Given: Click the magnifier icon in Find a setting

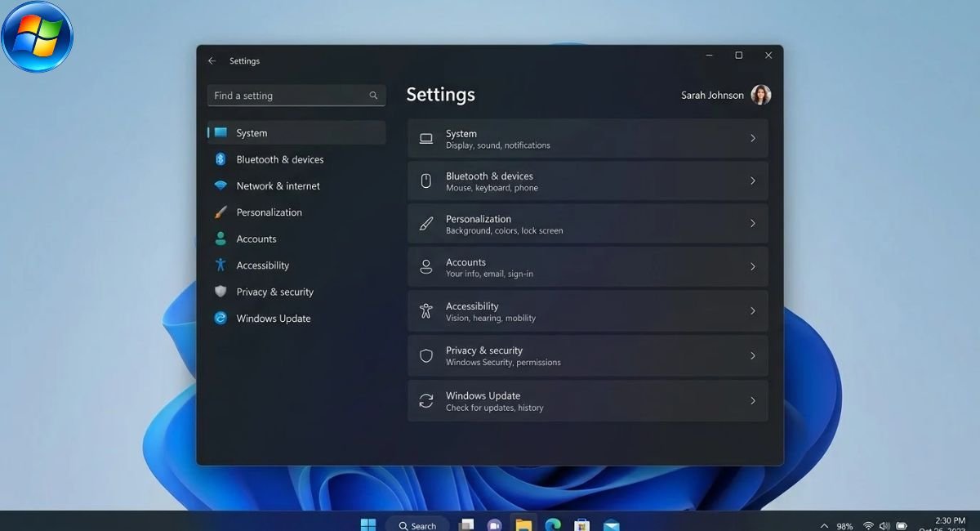Looking at the screenshot, I should click(x=373, y=96).
